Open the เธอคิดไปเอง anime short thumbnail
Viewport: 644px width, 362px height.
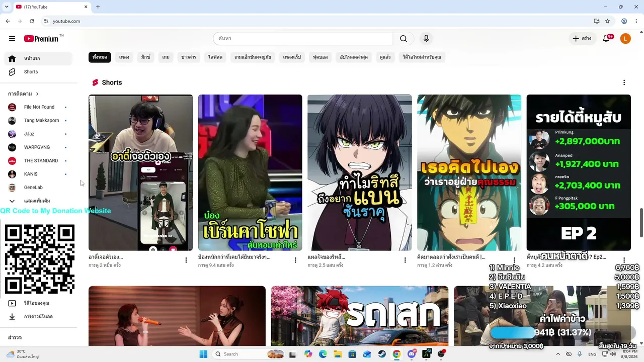[469, 172]
